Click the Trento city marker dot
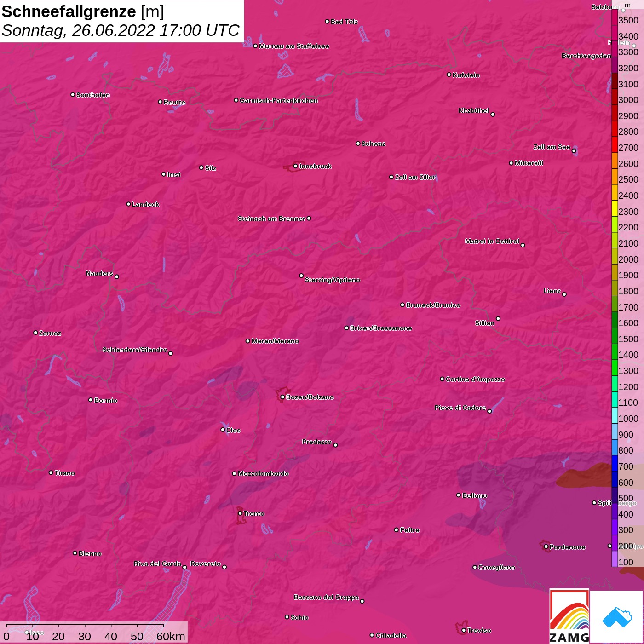This screenshot has height=644, width=644. point(240,513)
